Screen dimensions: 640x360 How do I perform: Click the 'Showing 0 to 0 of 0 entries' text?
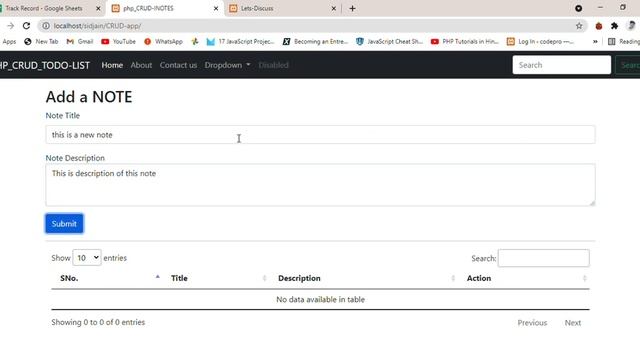tap(98, 322)
